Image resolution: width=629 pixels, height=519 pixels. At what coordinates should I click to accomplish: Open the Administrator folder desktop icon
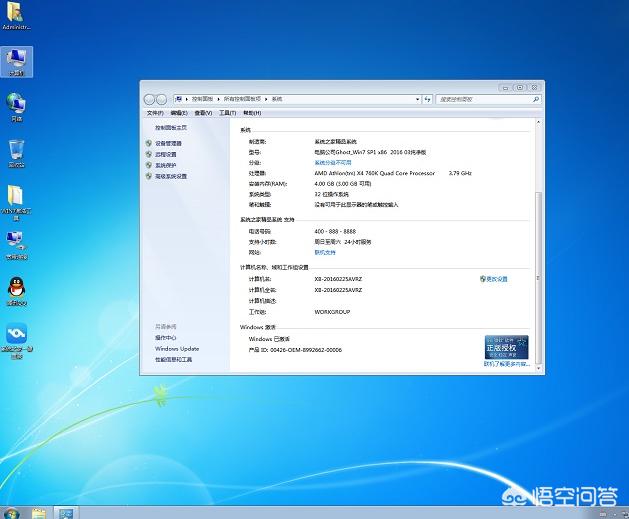[16, 16]
